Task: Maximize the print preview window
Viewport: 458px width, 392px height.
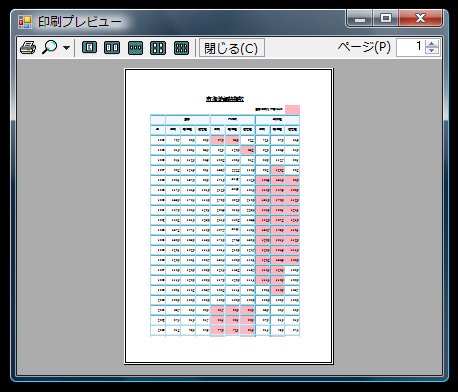Action: (x=386, y=18)
